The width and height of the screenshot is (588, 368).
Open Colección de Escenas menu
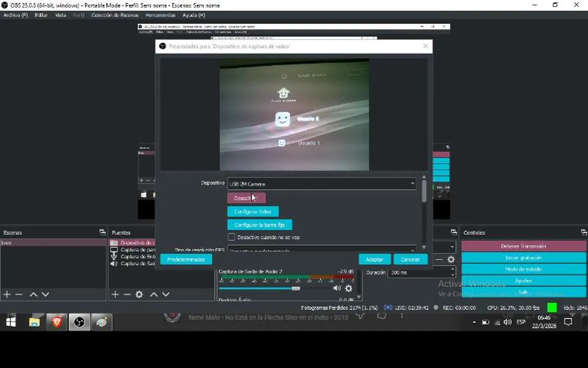pyautogui.click(x=115, y=15)
